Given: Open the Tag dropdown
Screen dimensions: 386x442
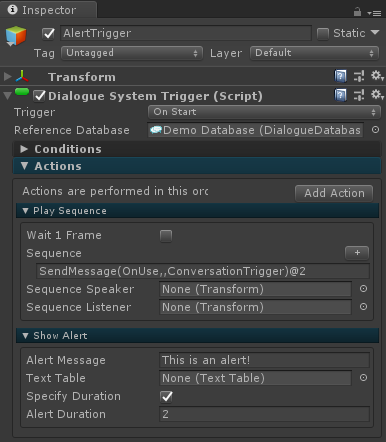Looking at the screenshot, I should (x=132, y=53).
